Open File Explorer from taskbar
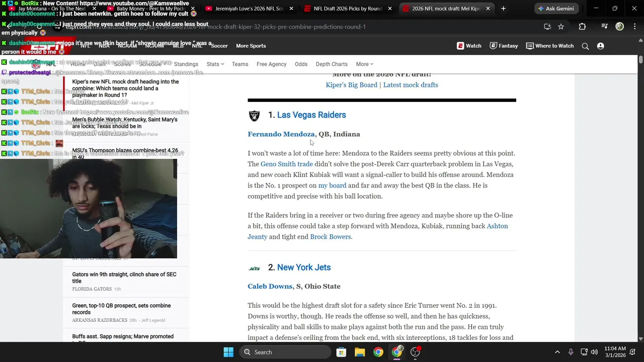 coord(360,352)
